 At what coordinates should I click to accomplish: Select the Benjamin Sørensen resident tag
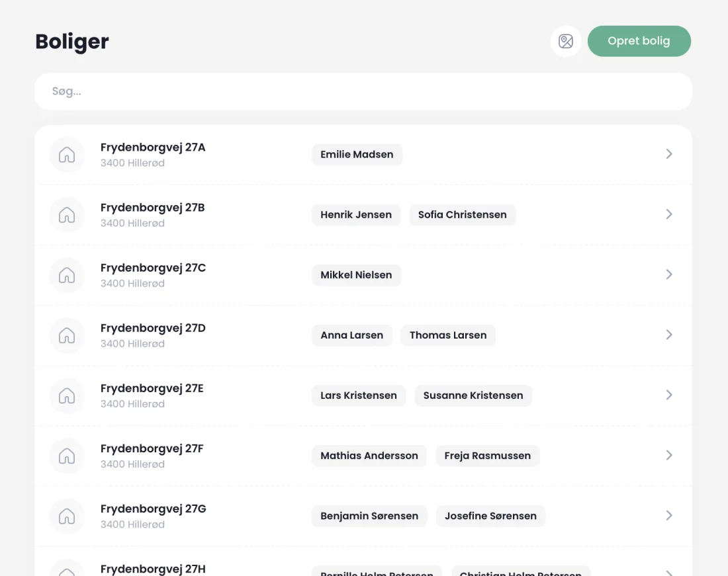tap(369, 516)
